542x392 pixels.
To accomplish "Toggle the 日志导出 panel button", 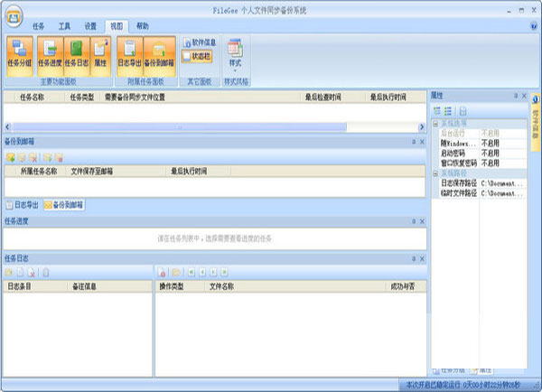I will 129,56.
